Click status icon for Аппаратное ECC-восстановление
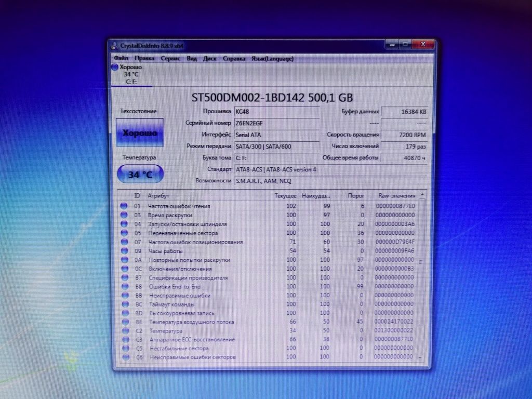The image size is (532, 399). (126, 339)
